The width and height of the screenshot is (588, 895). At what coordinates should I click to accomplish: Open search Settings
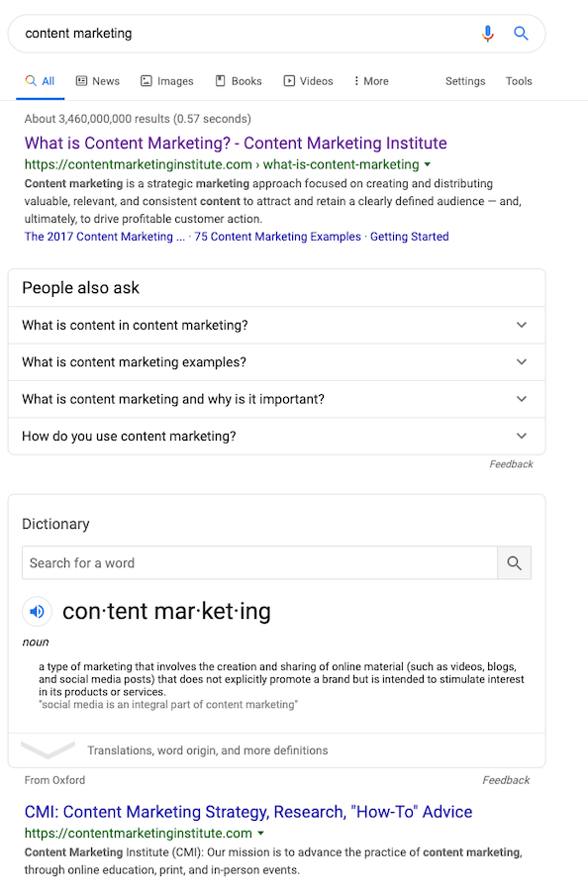point(465,80)
